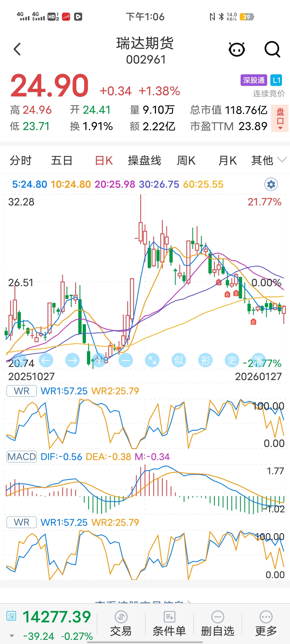Expand index switcher arrow at bottom left
290x644 pixels.
pos(12,636)
